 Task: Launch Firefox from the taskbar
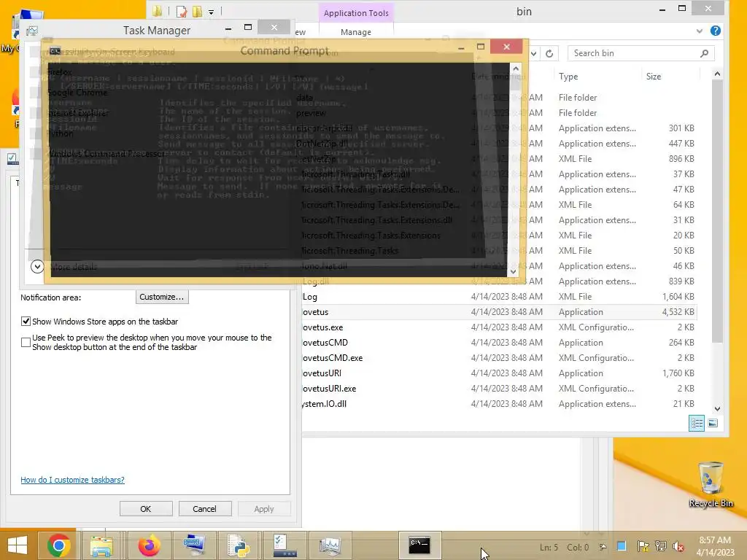pos(149,545)
